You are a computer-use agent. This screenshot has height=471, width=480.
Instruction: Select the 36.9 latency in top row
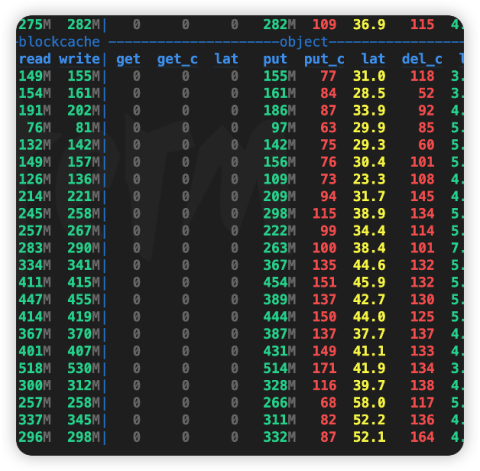click(x=369, y=25)
